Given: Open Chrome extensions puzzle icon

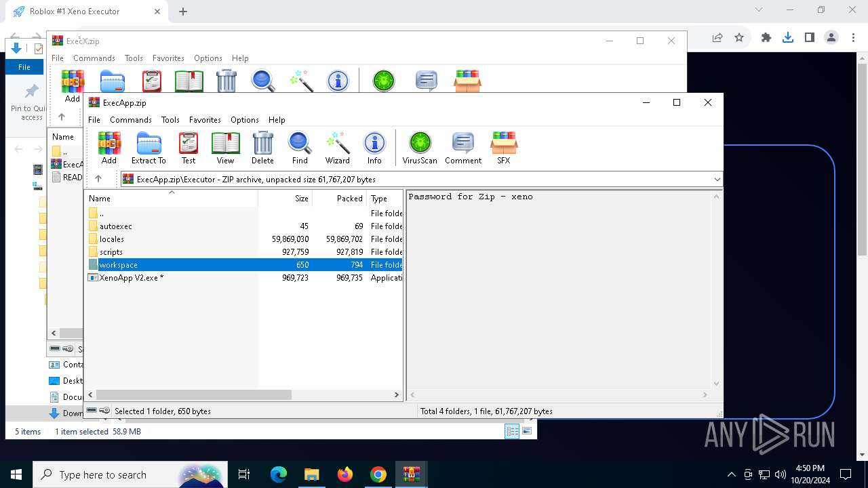Looking at the screenshot, I should 766,38.
